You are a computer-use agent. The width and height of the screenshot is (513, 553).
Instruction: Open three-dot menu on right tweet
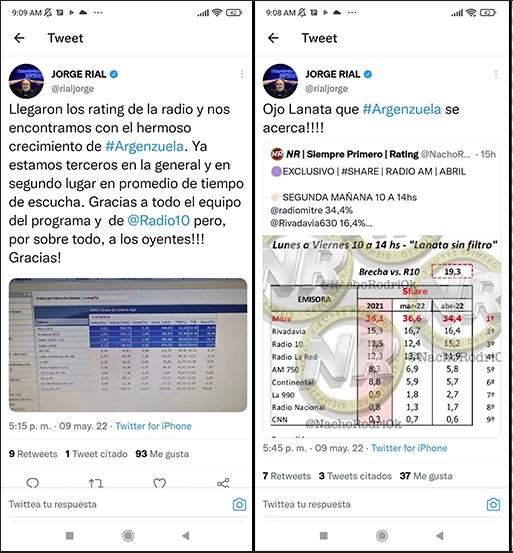point(496,74)
